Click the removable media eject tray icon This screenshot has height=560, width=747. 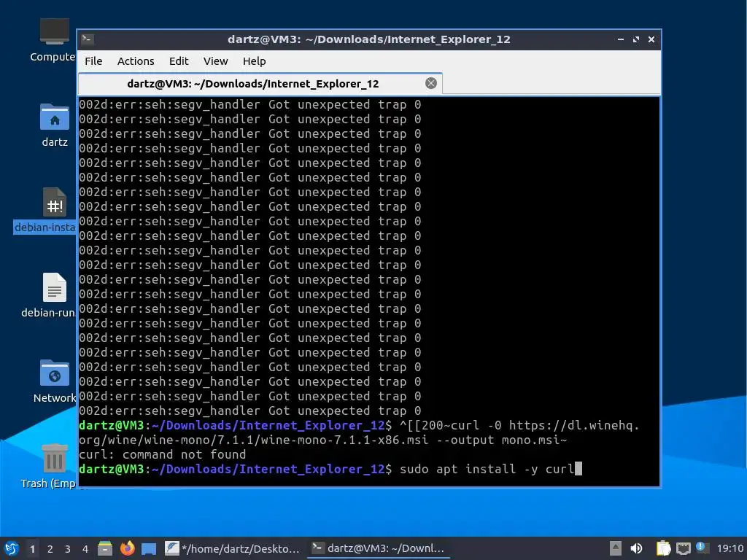tap(616, 548)
